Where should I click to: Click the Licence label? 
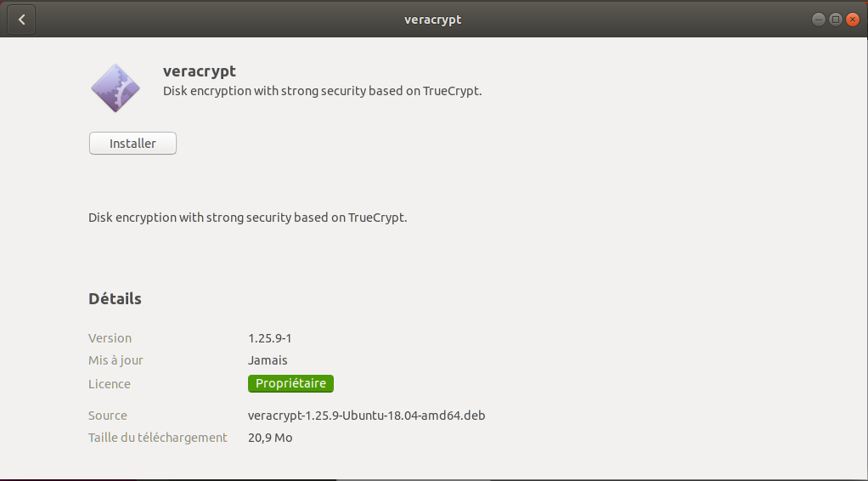coord(110,384)
